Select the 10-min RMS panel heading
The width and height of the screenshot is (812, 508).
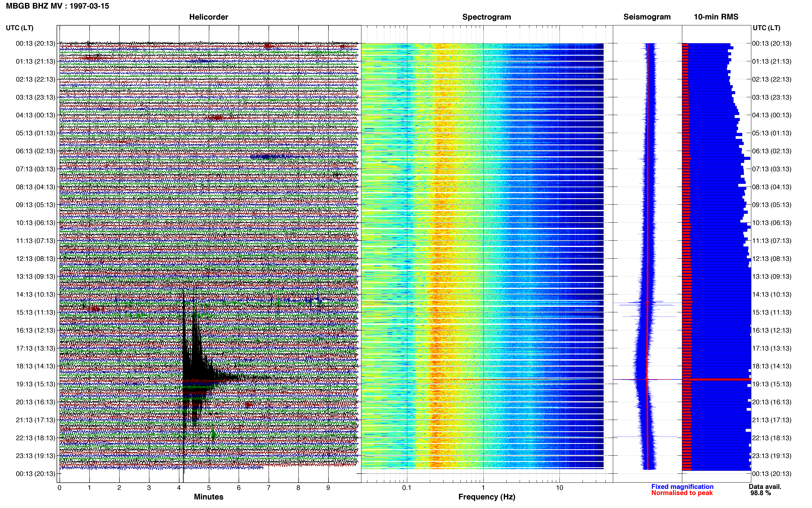click(716, 17)
